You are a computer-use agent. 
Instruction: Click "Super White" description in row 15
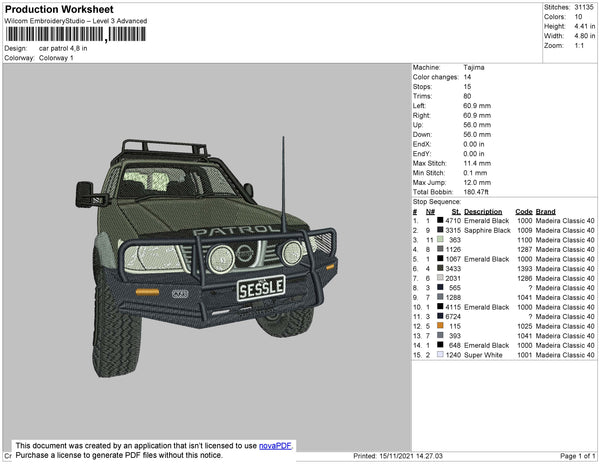[483, 355]
